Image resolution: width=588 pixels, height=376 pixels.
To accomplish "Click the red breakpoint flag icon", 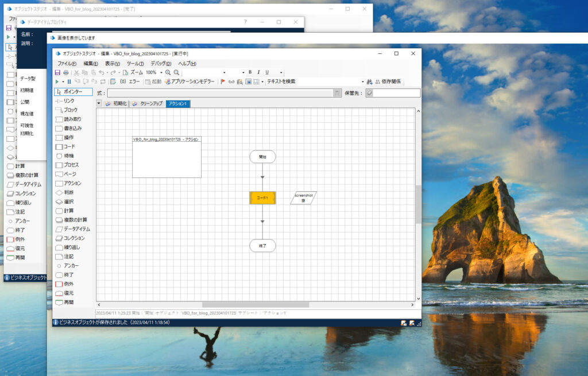I will click(223, 82).
